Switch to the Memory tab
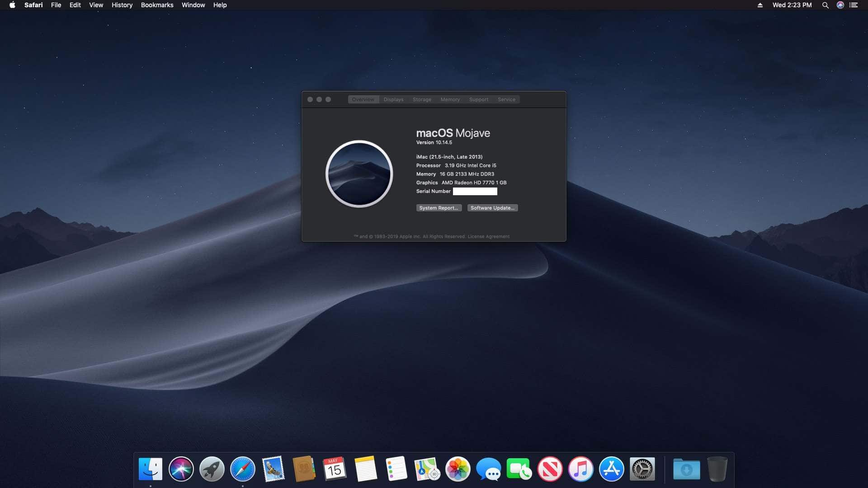The width and height of the screenshot is (868, 488). coord(450,99)
